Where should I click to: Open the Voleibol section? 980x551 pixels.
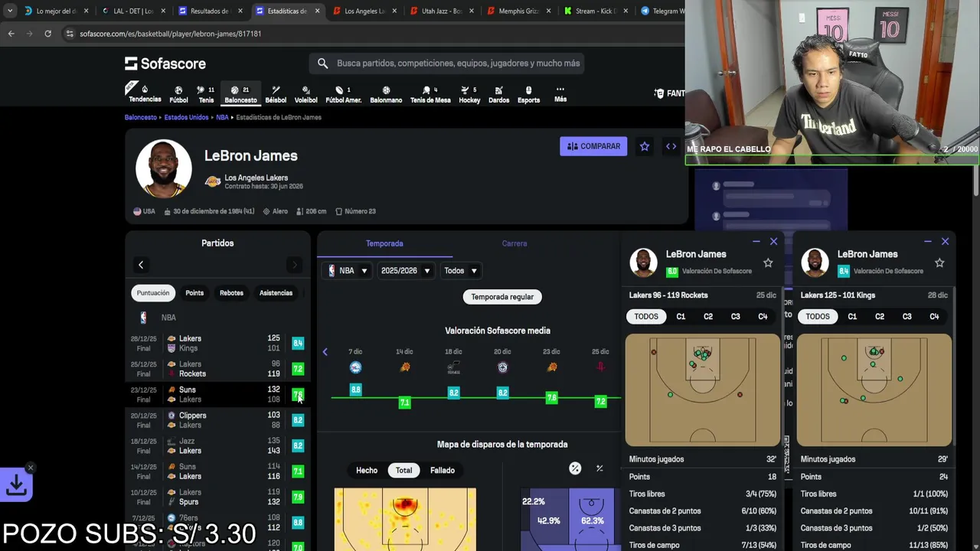305,94
